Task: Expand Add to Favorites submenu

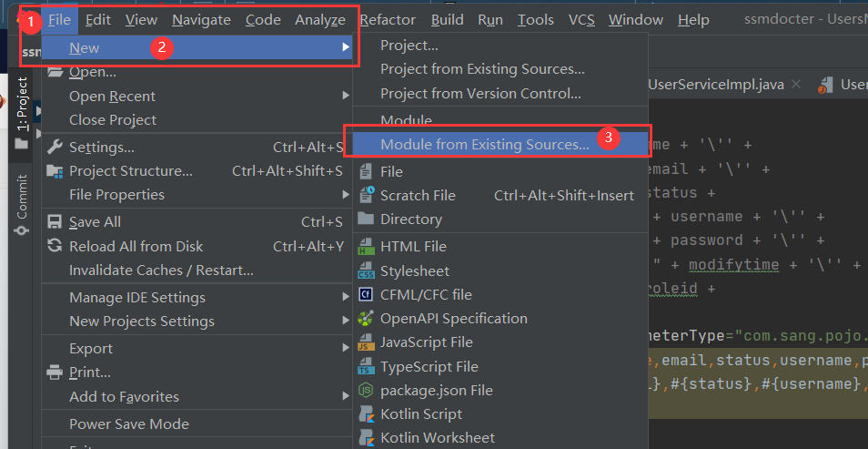Action: click(197, 397)
